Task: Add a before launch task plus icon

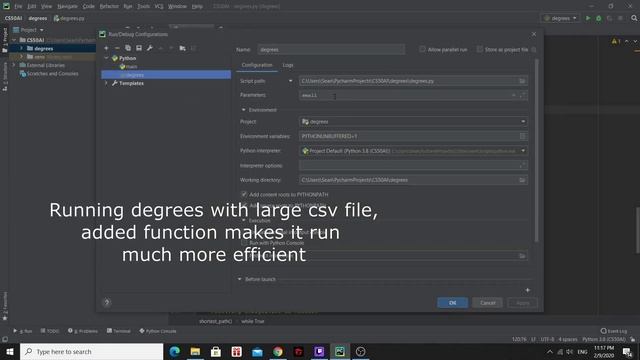Action: [527, 290]
